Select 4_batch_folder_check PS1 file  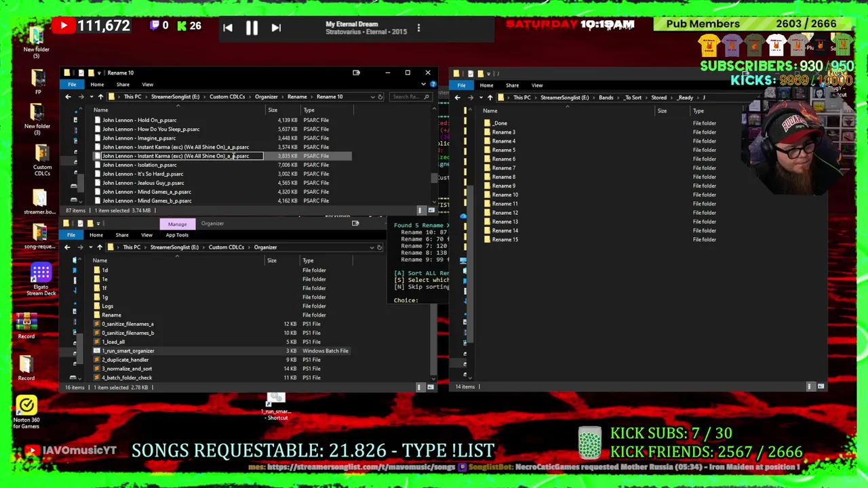tap(127, 378)
